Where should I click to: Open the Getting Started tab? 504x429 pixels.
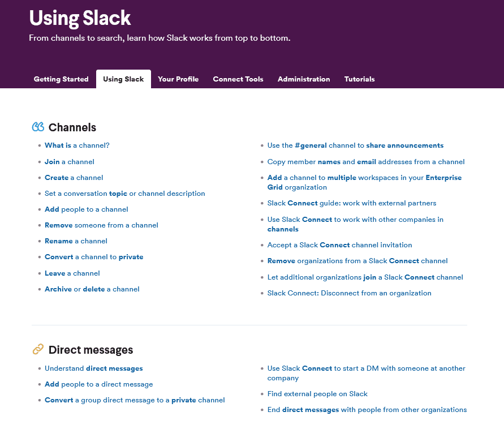pos(61,79)
